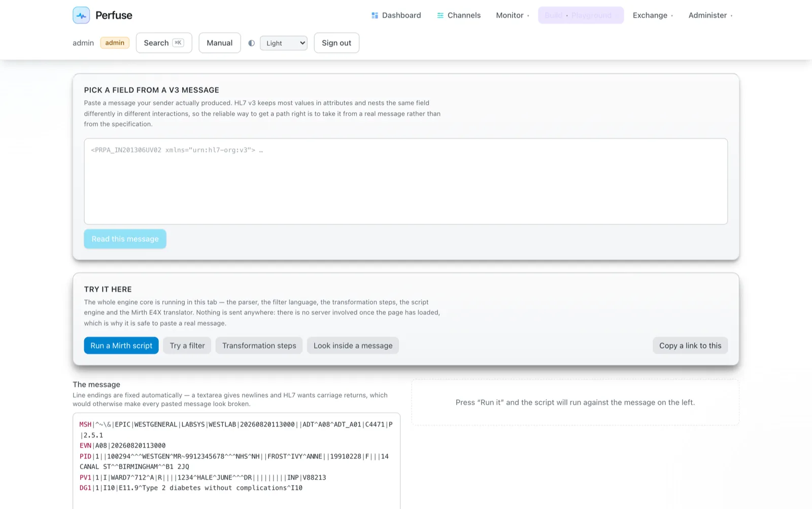
Task: Click the 'The message' heading
Action: click(96, 385)
